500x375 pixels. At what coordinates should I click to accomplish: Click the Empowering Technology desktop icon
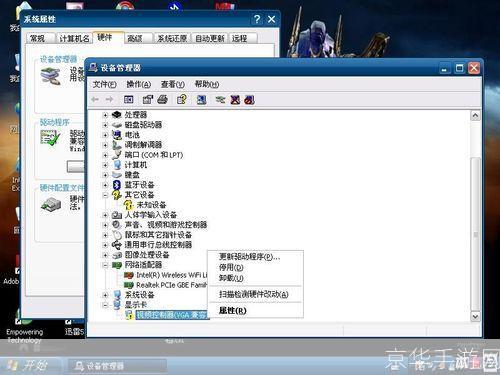click(x=25, y=327)
